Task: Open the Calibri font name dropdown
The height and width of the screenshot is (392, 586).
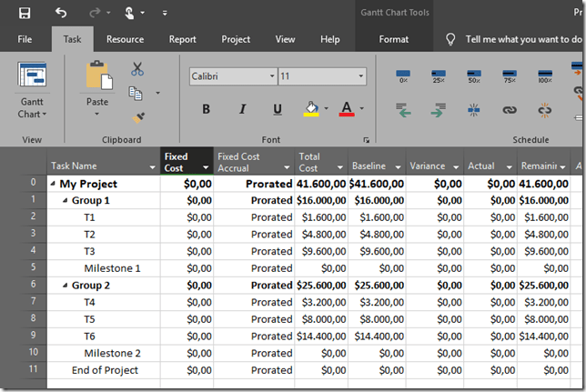Action: [271, 77]
